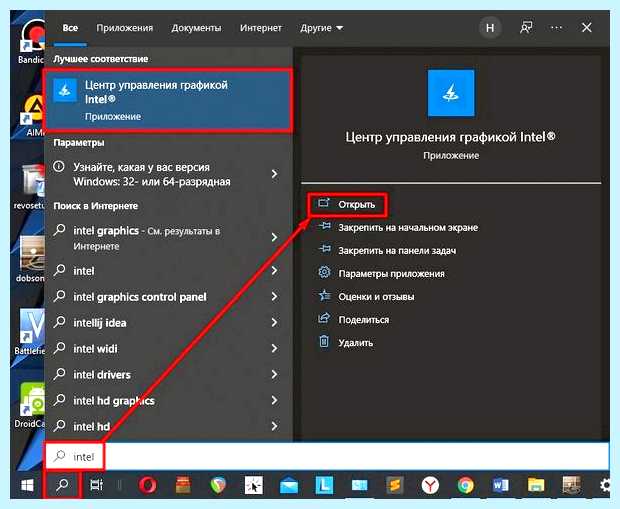
Task: Open the cursor-icon app on taskbar
Action: [253, 485]
